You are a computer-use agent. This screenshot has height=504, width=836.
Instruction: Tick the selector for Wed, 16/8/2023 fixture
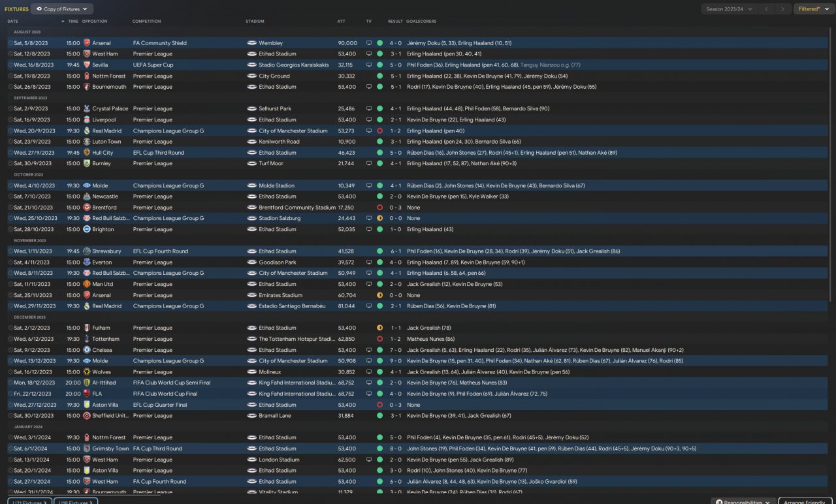coord(10,65)
